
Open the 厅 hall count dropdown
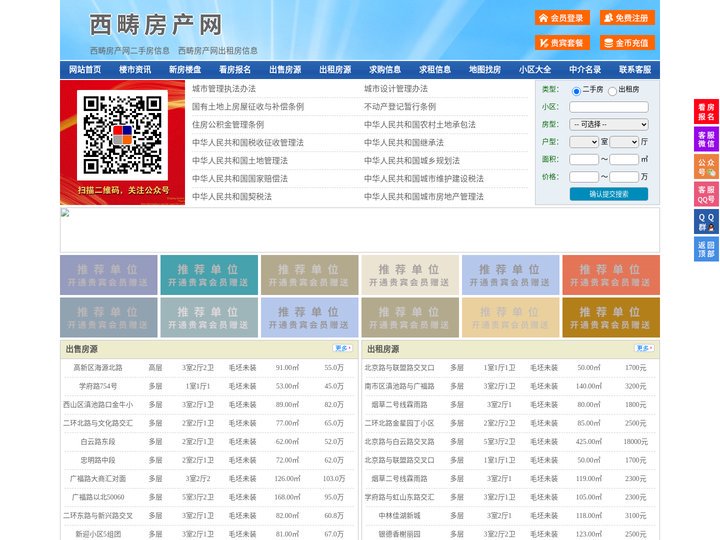click(x=624, y=142)
